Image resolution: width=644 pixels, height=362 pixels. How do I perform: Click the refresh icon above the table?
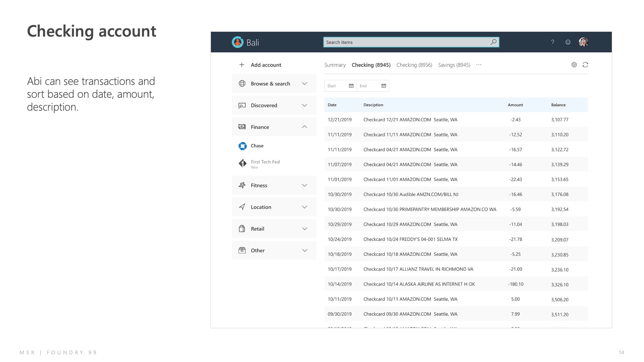pos(585,65)
